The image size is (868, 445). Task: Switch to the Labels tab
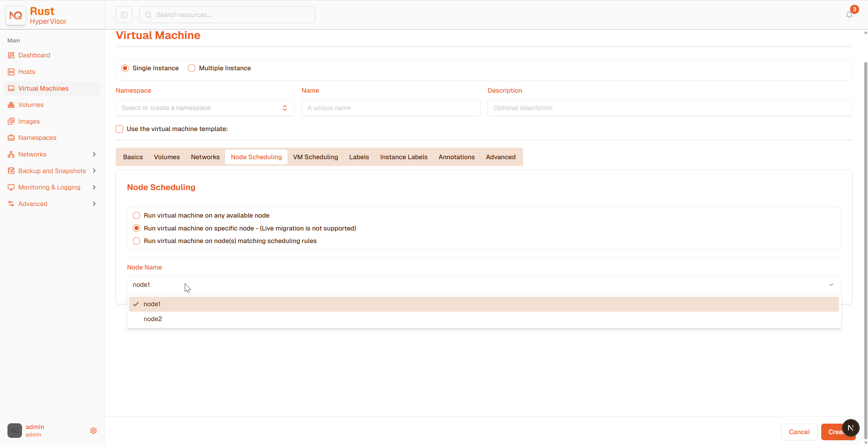pyautogui.click(x=359, y=157)
